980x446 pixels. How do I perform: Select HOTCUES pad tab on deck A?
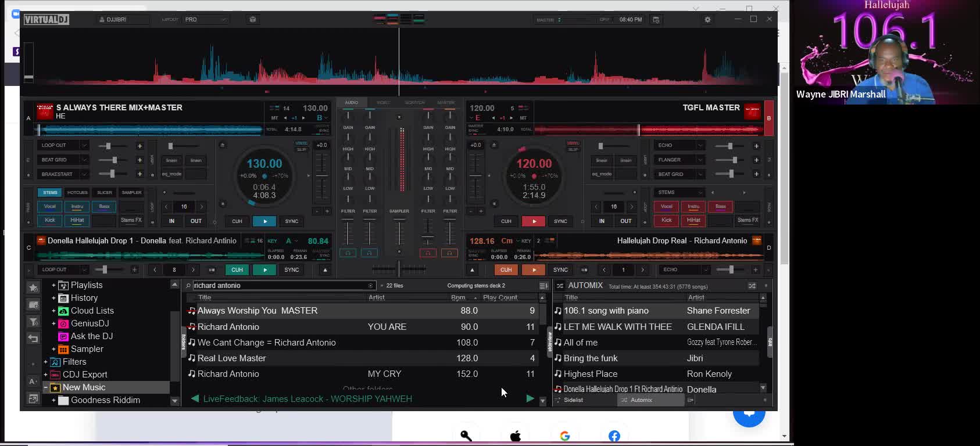click(77, 192)
